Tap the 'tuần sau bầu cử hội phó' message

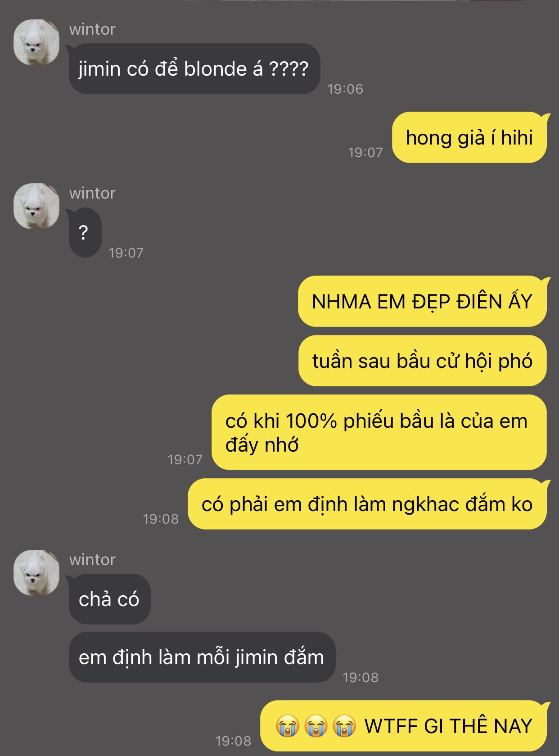coord(423,361)
